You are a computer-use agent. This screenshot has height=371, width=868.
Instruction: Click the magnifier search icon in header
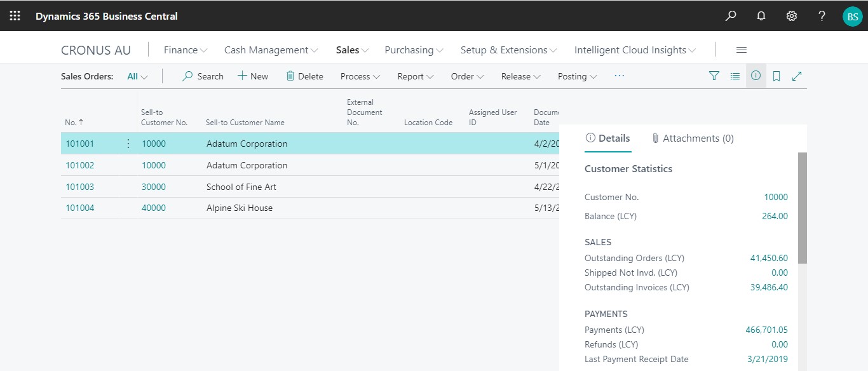pyautogui.click(x=731, y=16)
